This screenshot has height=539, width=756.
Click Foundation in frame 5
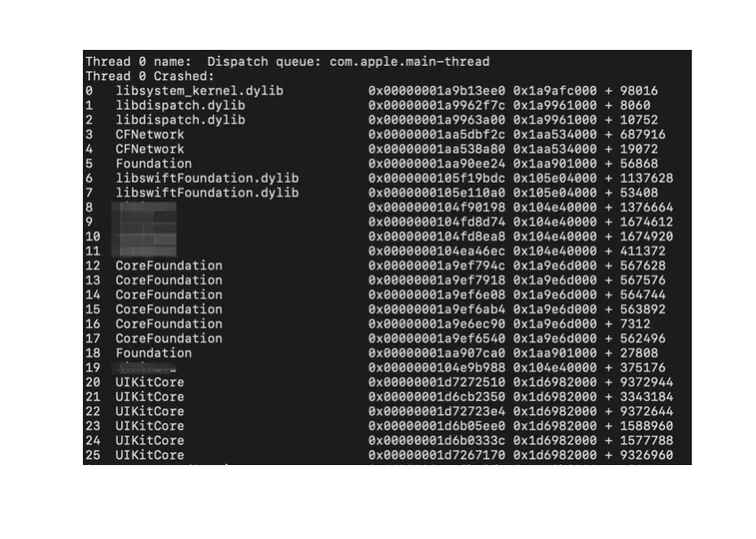click(x=153, y=163)
